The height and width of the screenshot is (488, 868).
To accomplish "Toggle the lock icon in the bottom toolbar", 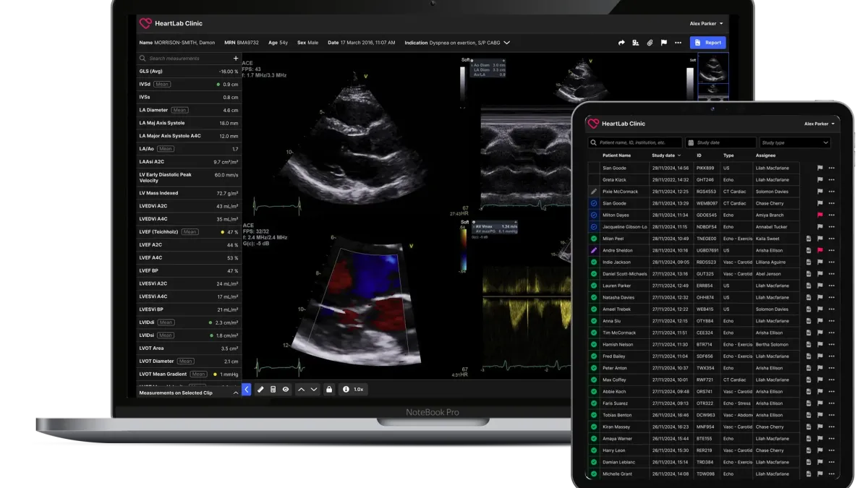I will [329, 389].
